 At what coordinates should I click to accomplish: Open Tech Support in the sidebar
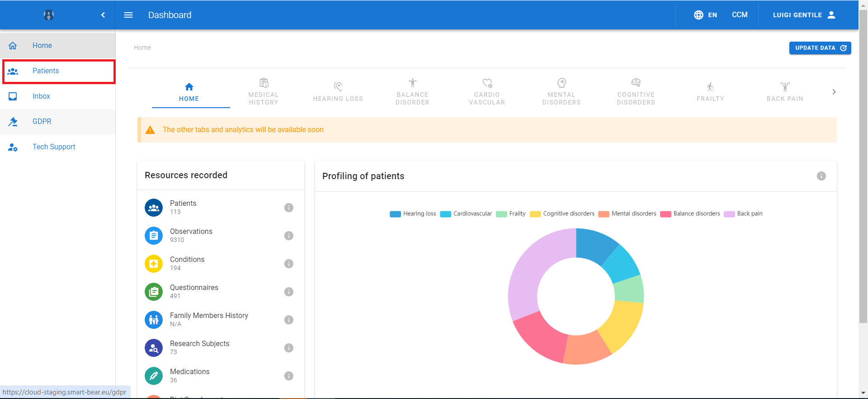point(58,147)
